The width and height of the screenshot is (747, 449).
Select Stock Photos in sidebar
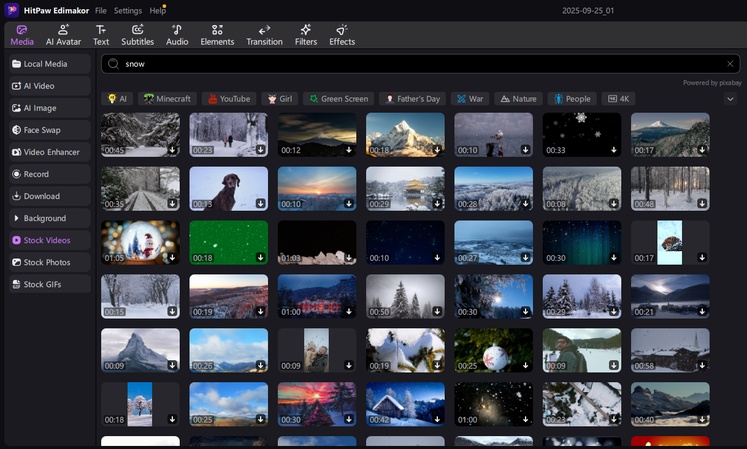(50, 262)
